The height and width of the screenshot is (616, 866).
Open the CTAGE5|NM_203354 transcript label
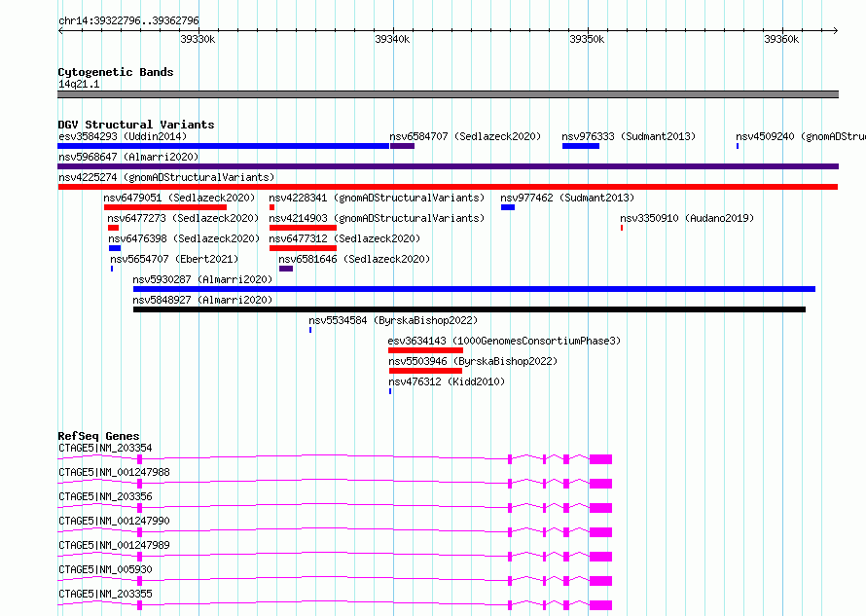coord(105,448)
